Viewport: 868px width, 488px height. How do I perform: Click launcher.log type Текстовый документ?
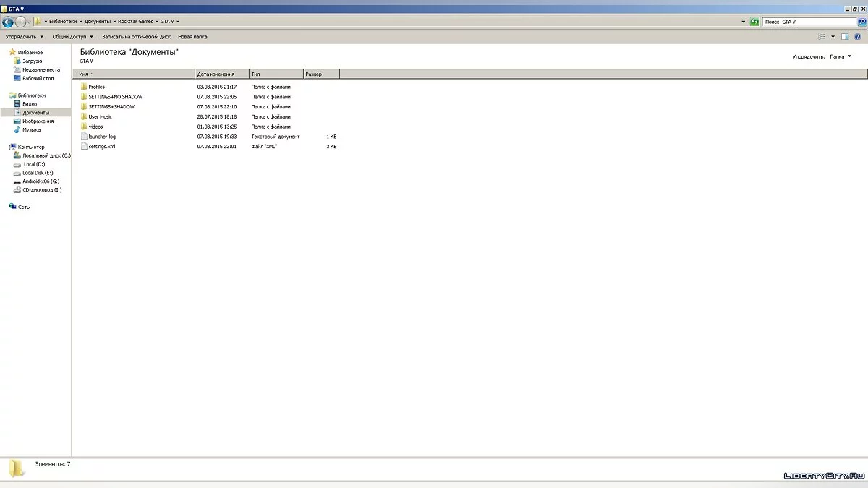coord(276,137)
